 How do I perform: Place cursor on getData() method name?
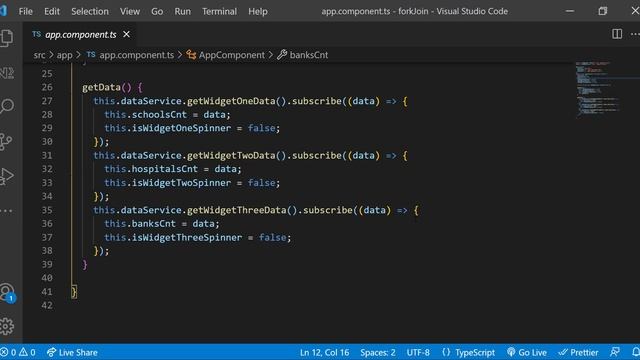(101, 87)
